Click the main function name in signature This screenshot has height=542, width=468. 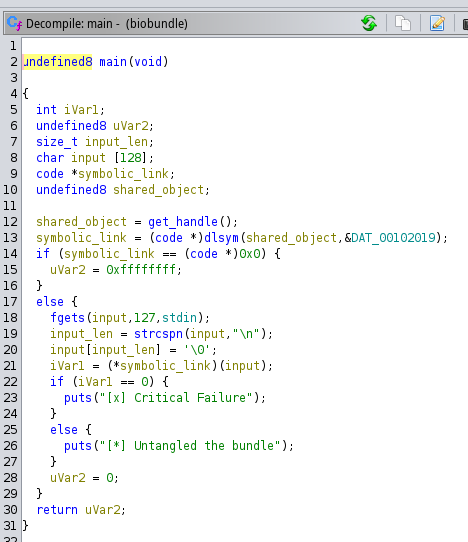click(x=113, y=62)
